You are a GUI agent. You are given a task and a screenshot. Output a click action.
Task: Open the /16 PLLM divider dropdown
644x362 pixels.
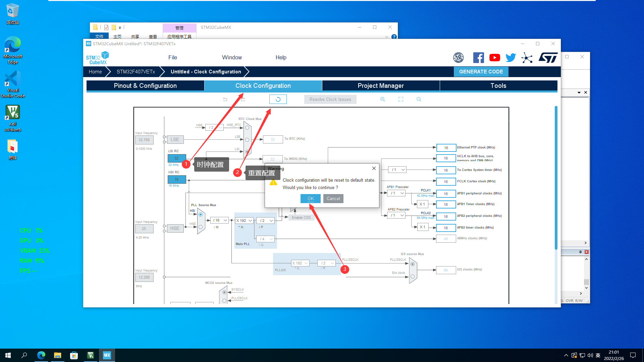pyautogui.click(x=220, y=220)
